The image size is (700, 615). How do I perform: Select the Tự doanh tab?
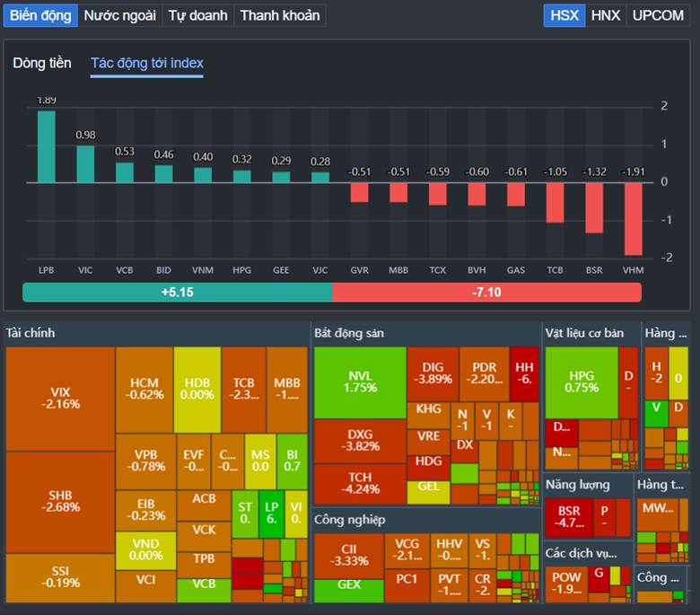click(x=197, y=15)
